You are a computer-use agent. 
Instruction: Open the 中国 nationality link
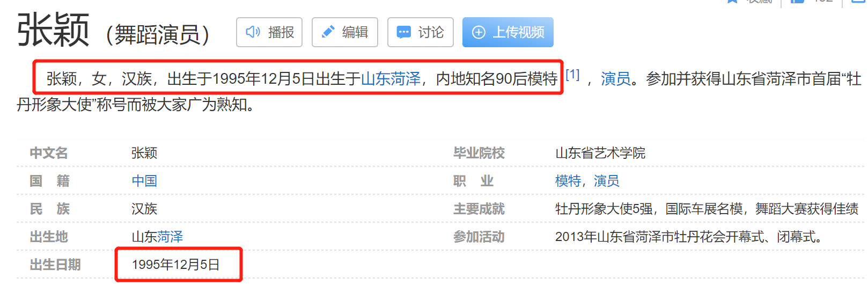coord(144,181)
